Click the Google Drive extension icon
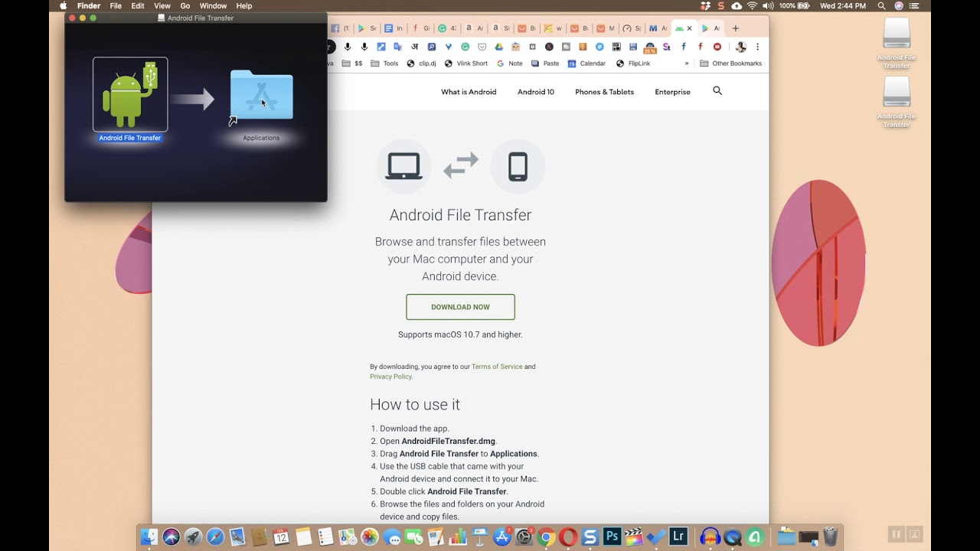This screenshot has width=980, height=551. click(x=499, y=47)
